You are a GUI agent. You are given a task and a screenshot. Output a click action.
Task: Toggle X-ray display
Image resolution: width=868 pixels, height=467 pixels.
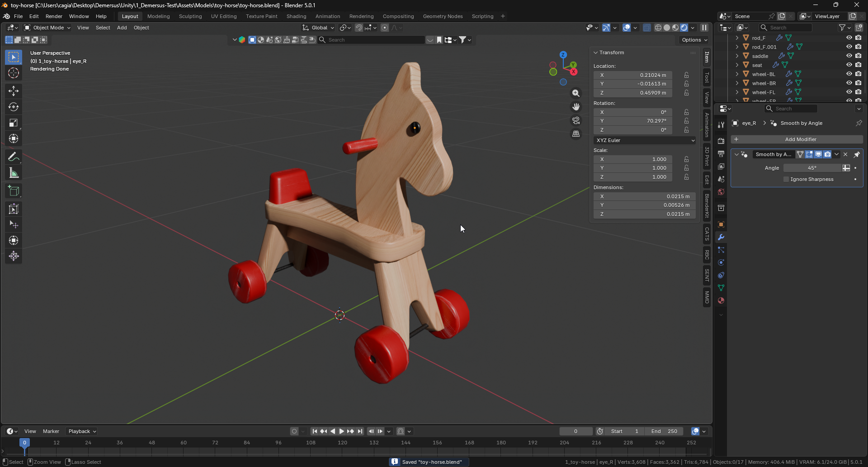pos(647,28)
